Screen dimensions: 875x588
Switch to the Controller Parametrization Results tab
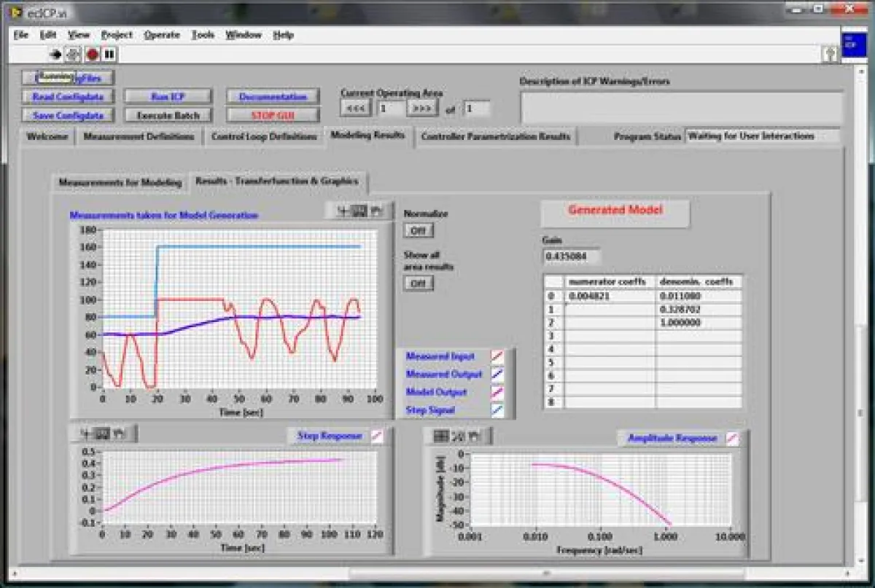[x=496, y=136]
